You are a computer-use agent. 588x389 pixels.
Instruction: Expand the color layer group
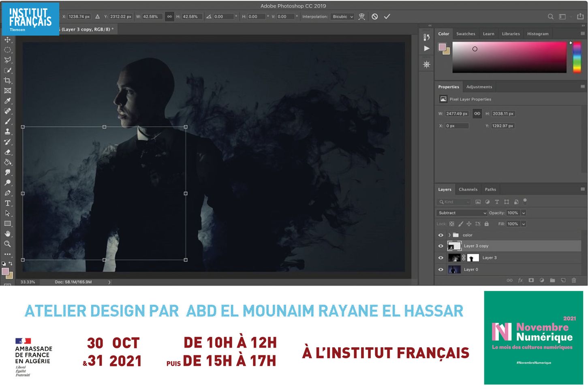[x=449, y=235]
